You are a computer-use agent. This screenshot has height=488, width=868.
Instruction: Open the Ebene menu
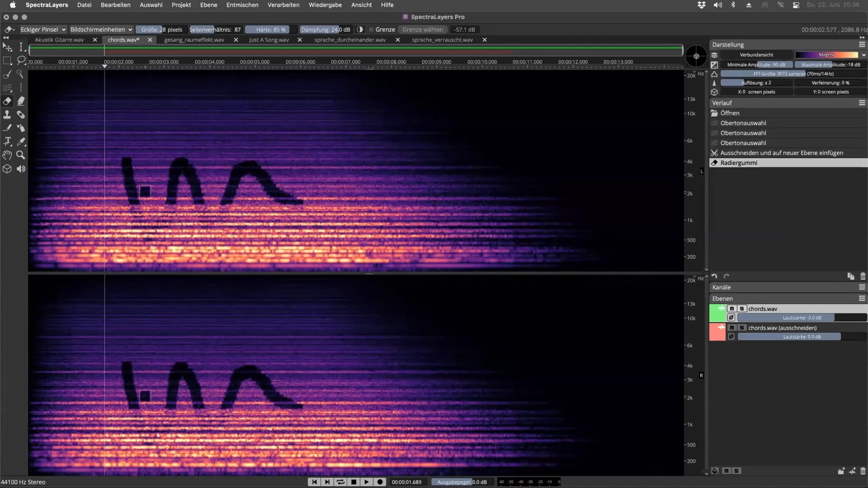tap(208, 5)
